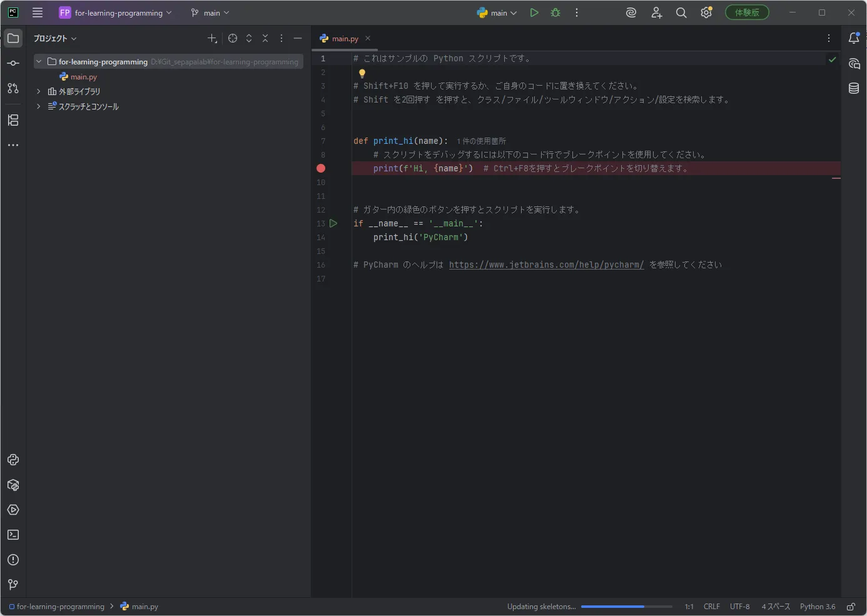Open the AI Assistant swirl icon
This screenshot has height=616, width=867.
pyautogui.click(x=631, y=13)
